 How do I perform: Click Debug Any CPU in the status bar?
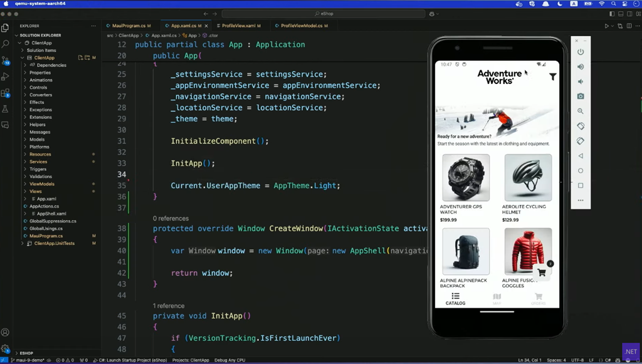click(229, 360)
